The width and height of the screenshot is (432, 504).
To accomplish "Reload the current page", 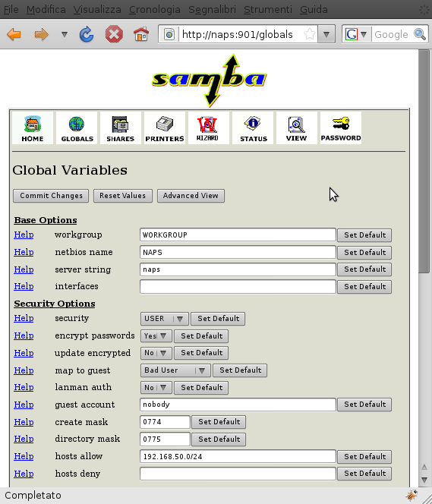I will coord(86,34).
